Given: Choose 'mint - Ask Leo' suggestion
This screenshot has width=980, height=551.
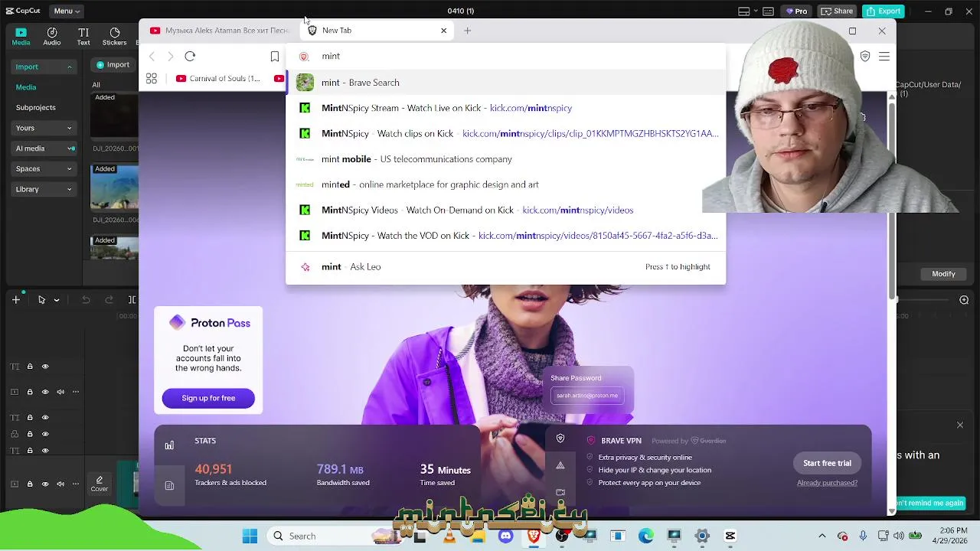Looking at the screenshot, I should tap(505, 267).
